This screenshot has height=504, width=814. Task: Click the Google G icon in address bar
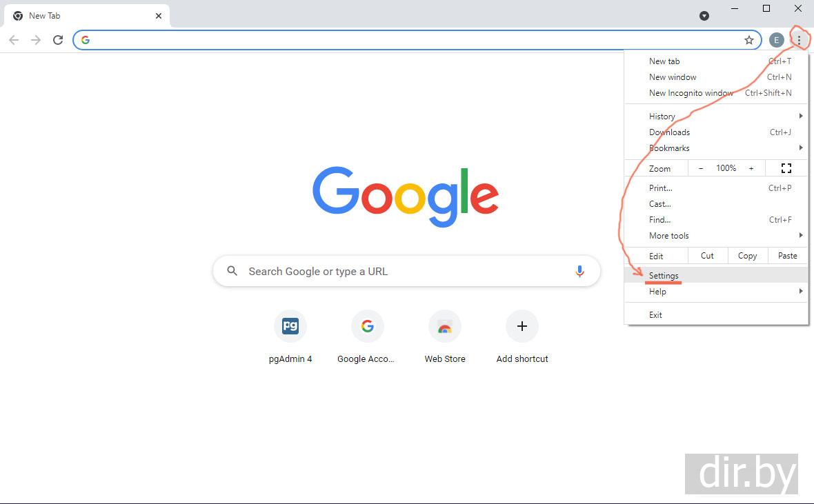pos(86,40)
